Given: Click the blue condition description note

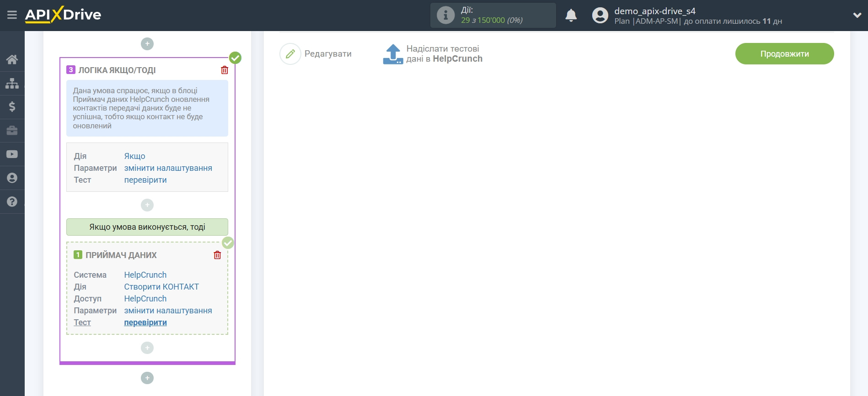Looking at the screenshot, I should coord(147,108).
